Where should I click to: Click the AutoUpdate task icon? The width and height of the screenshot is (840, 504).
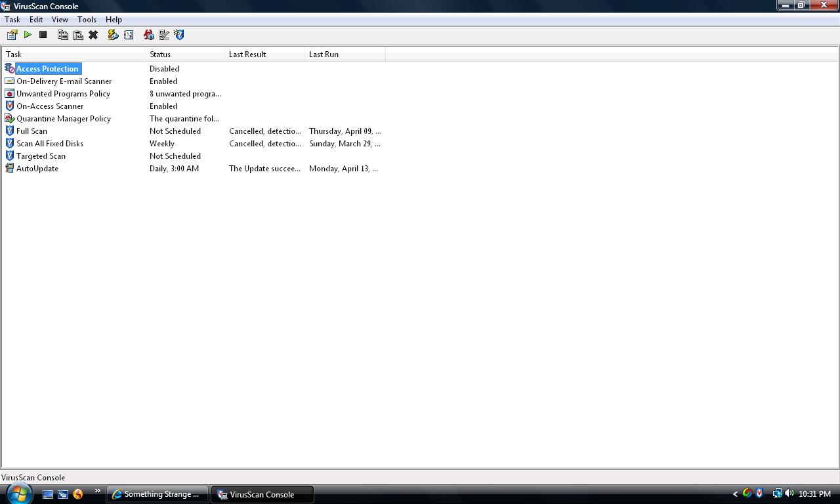pos(10,168)
